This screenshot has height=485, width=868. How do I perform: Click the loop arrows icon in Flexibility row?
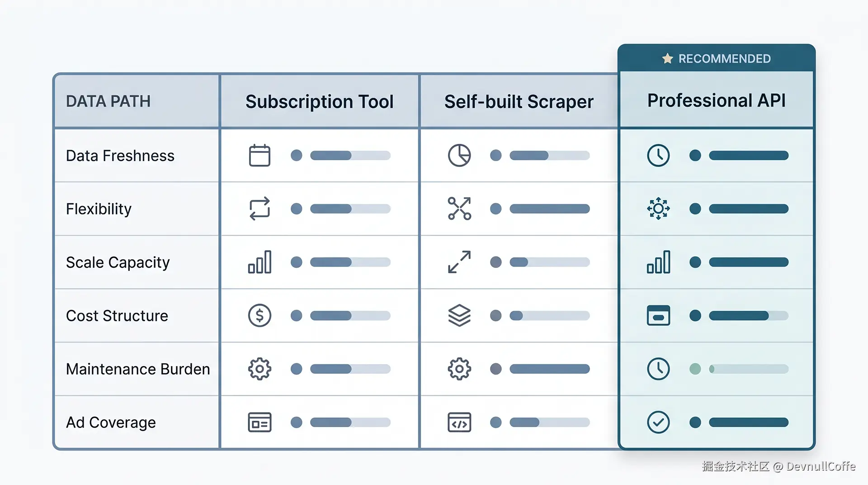[x=259, y=209]
